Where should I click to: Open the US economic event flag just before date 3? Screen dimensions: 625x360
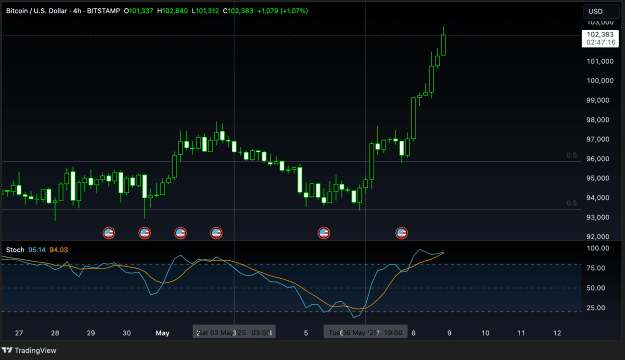216,233
